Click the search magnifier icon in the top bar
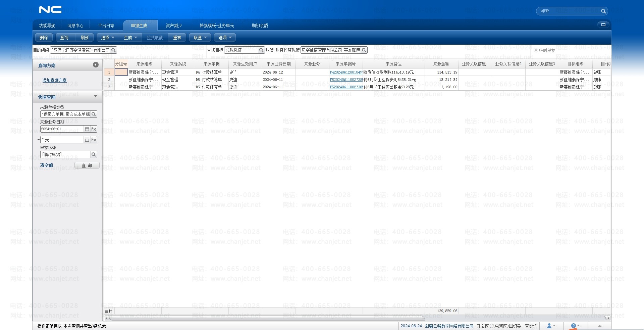 [603, 11]
